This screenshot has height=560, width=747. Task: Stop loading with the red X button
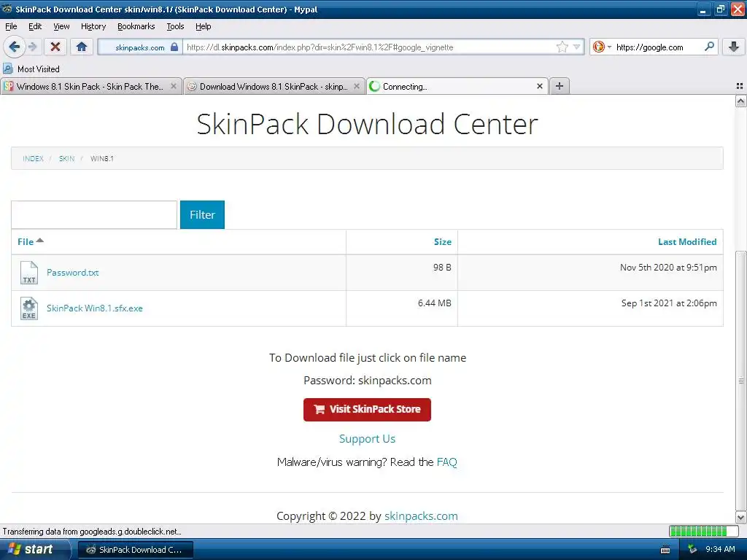coord(55,47)
